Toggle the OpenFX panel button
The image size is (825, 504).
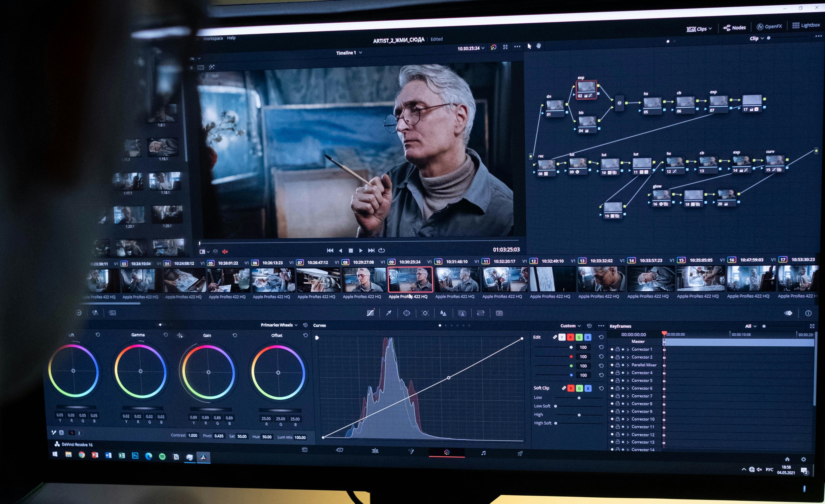769,27
